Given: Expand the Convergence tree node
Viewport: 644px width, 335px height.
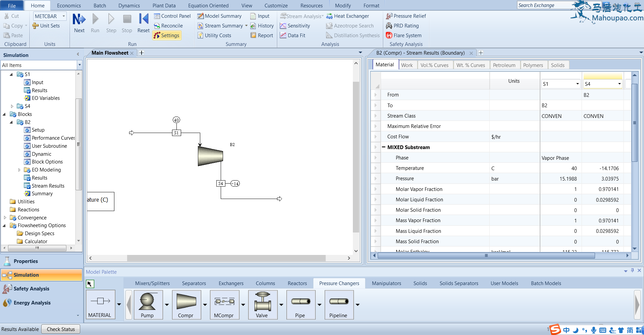Looking at the screenshot, I should tap(5, 218).
